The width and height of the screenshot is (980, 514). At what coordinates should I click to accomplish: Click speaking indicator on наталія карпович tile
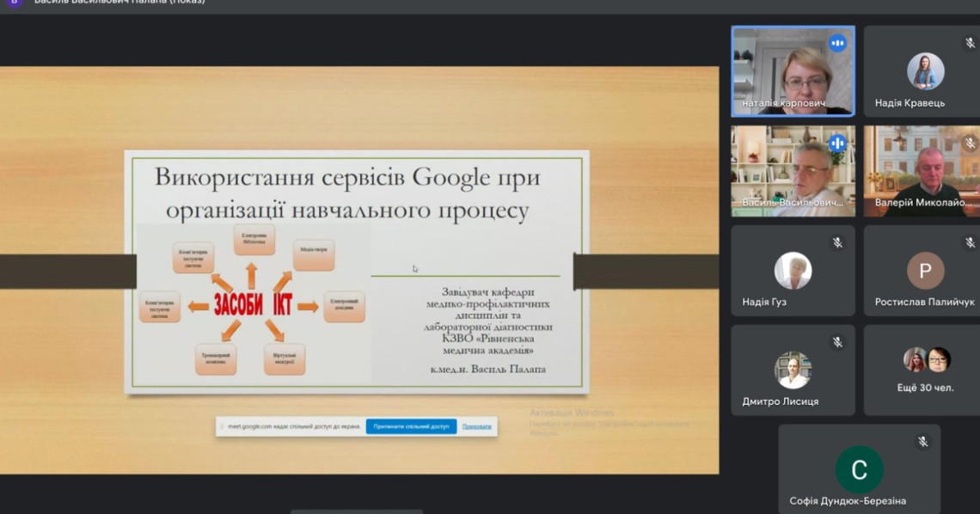coord(837,43)
